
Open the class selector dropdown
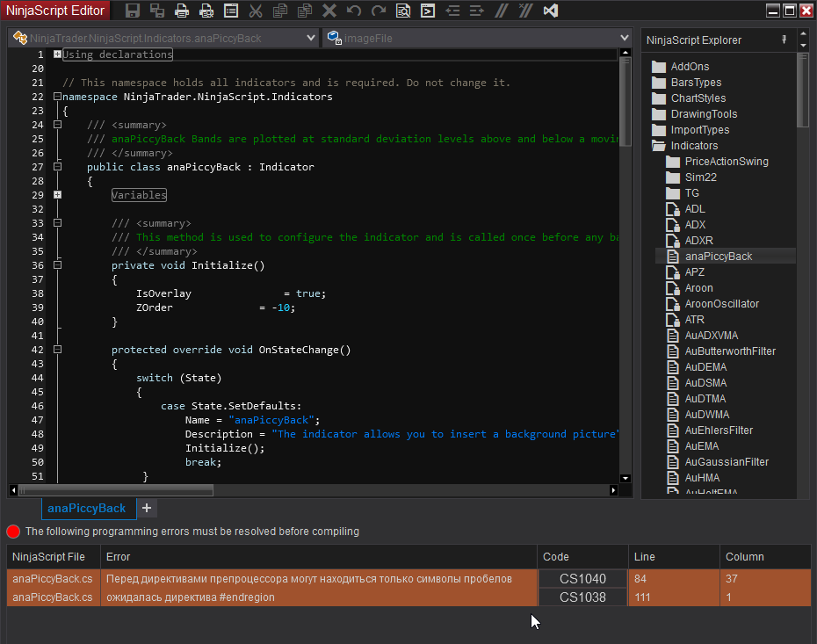[x=311, y=39]
